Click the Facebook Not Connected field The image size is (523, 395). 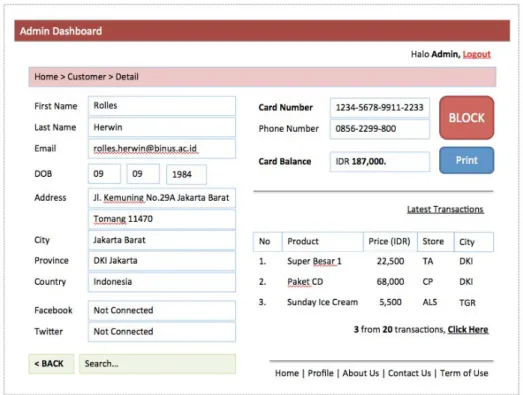click(x=162, y=311)
